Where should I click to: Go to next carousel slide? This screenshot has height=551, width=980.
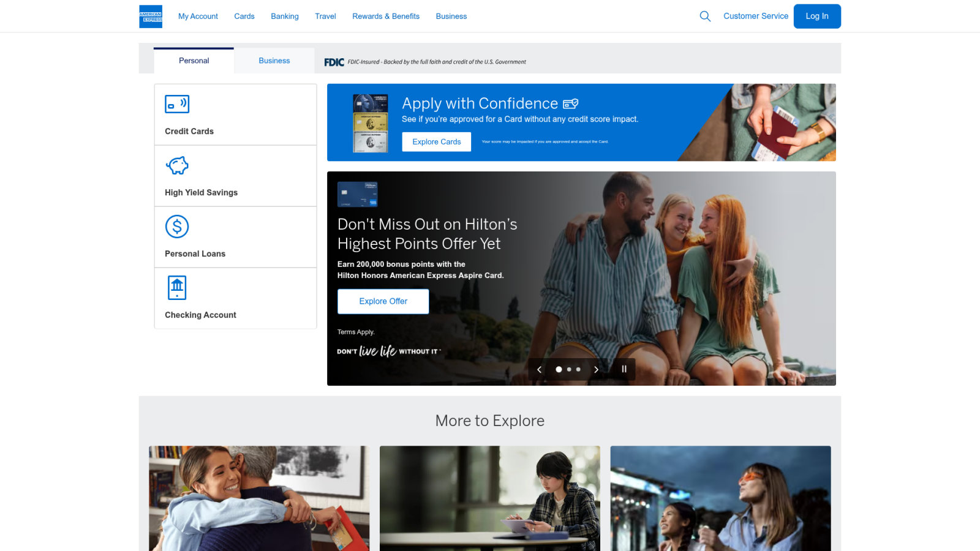(x=596, y=369)
